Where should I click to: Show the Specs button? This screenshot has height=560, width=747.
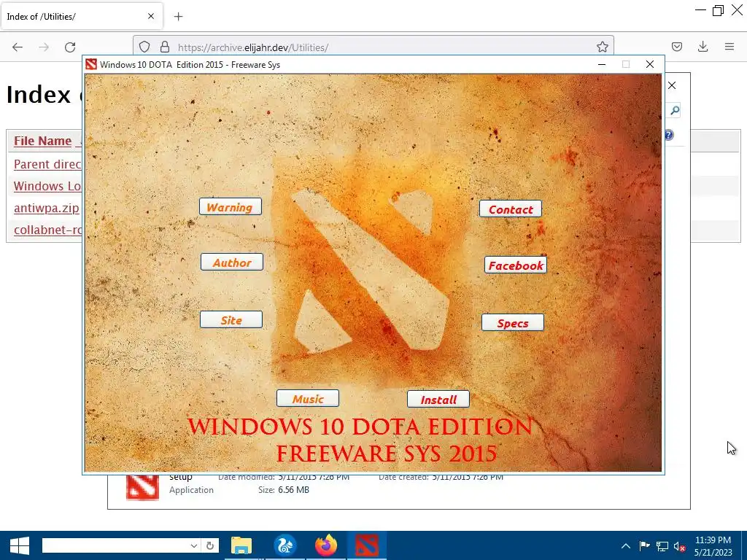pos(513,322)
